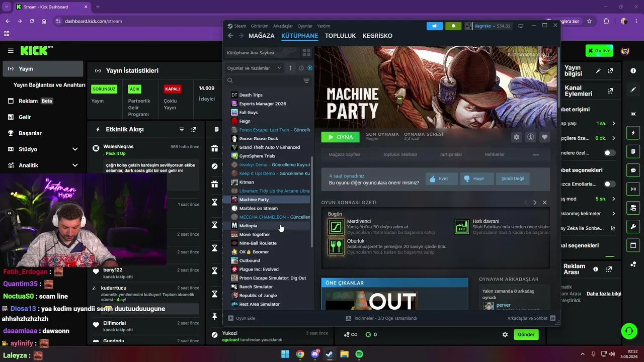The image size is (644, 362).
Task: Open Kütüphane Ana Sayfası
Action: click(262, 53)
